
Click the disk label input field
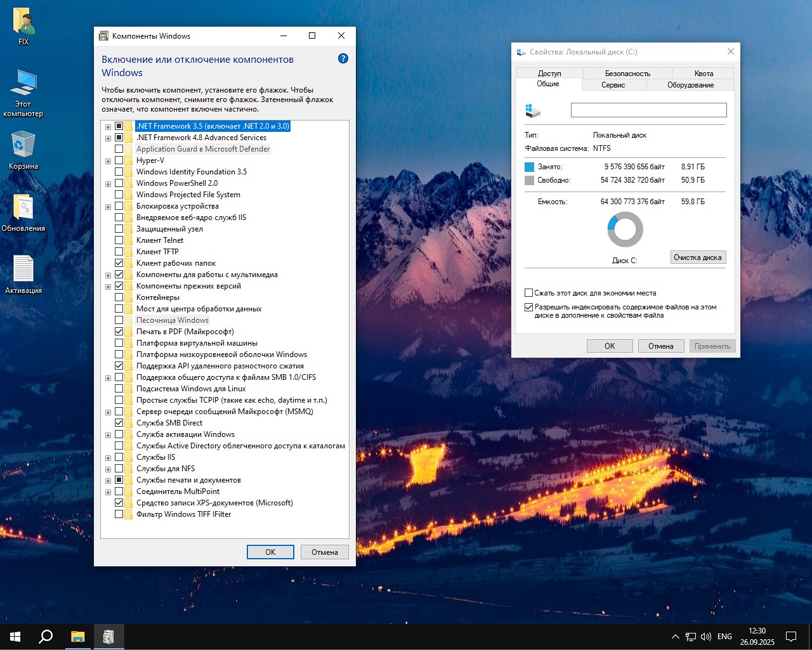pyautogui.click(x=648, y=110)
